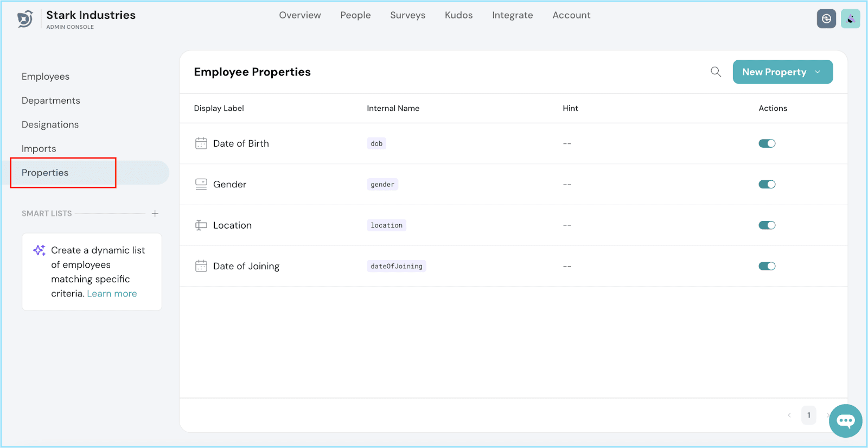
Task: Turn off Date of Joining toggle
Action: click(767, 266)
